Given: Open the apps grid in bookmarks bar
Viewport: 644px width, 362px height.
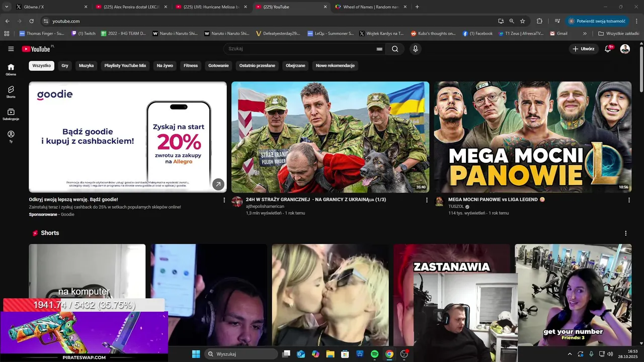Looking at the screenshot, I should pos(7,34).
